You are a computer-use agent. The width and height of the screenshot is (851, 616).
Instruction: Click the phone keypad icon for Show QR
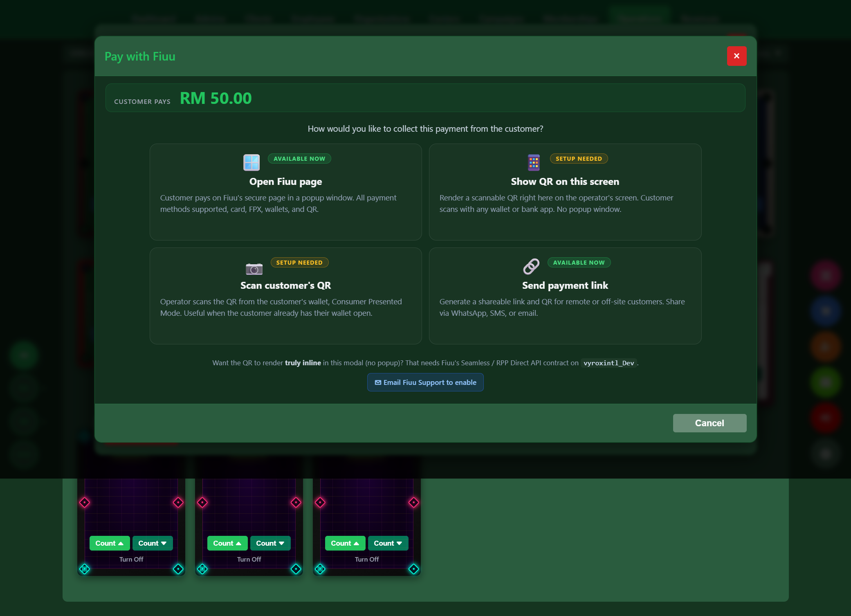click(x=534, y=162)
